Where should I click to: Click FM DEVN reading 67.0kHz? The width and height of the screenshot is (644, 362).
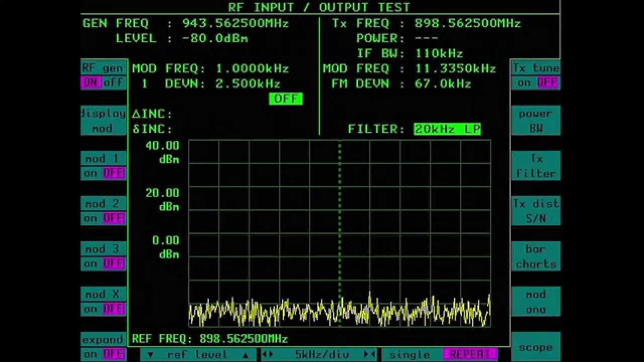point(443,84)
